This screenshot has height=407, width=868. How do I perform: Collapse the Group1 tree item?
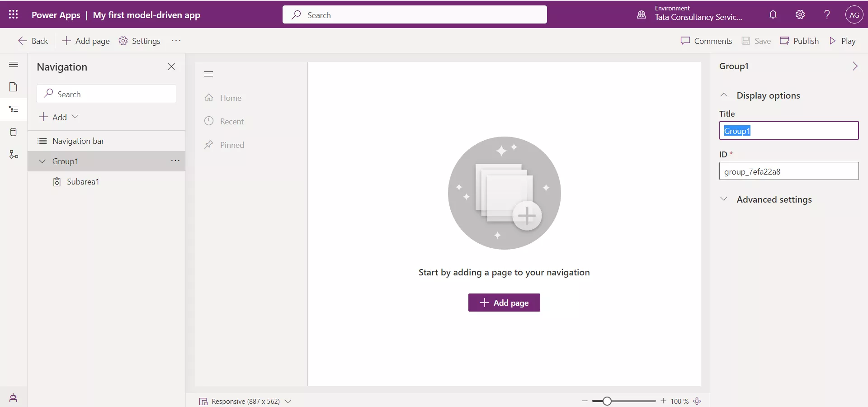pos(42,161)
